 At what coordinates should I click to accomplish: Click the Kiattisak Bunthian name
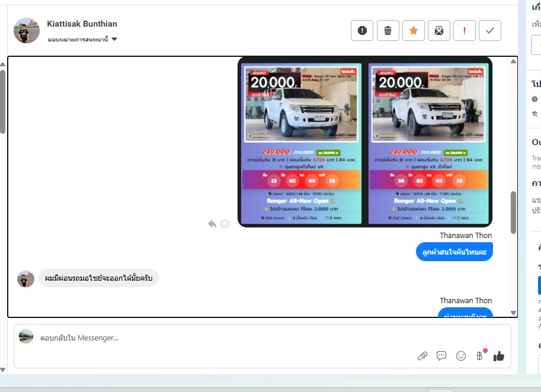[82, 24]
